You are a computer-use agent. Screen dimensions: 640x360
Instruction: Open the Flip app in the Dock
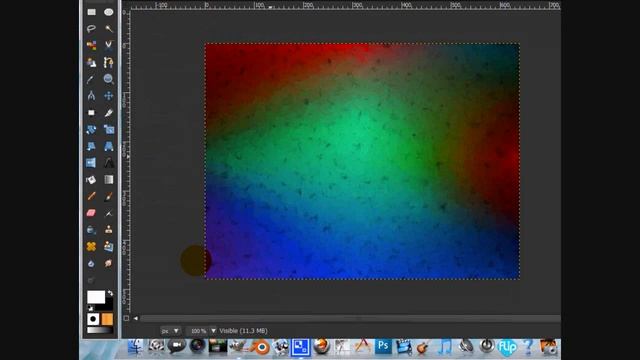click(x=507, y=347)
